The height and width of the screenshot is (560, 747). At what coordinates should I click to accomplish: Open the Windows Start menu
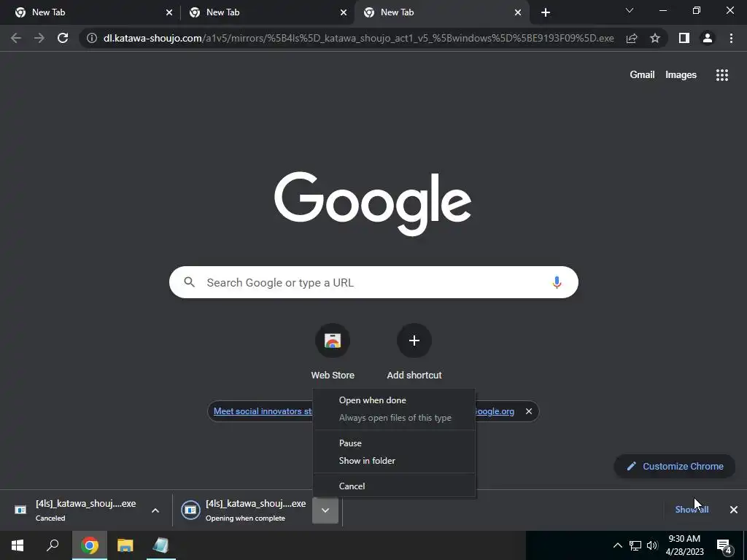[18, 545]
